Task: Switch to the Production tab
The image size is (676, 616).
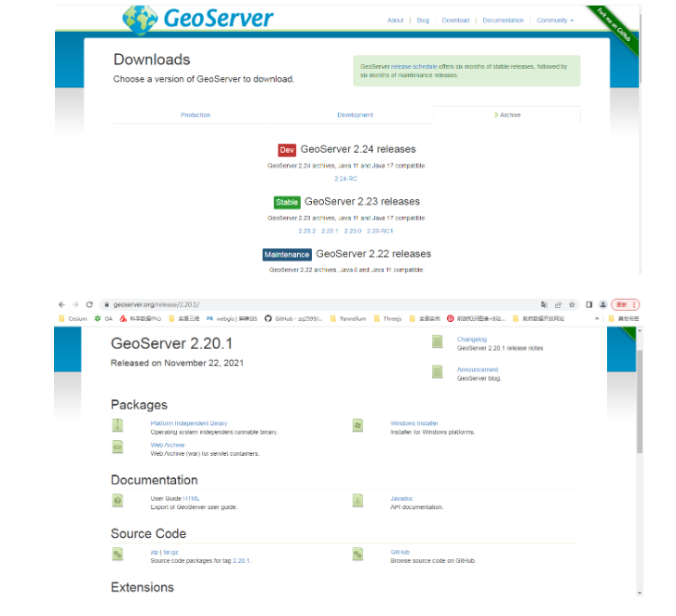Action: point(196,115)
